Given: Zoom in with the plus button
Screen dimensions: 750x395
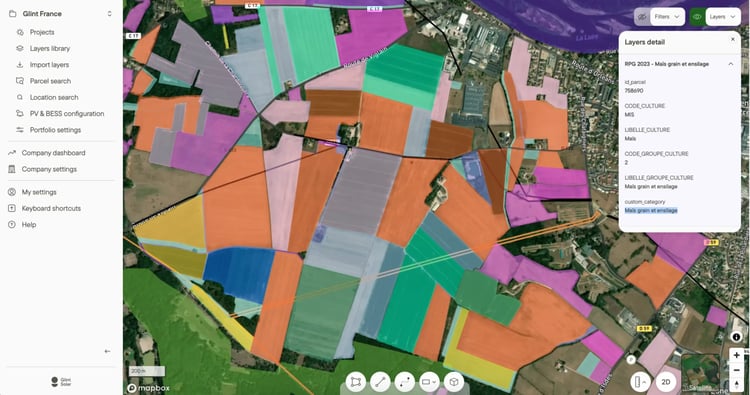Looking at the screenshot, I should click(737, 355).
